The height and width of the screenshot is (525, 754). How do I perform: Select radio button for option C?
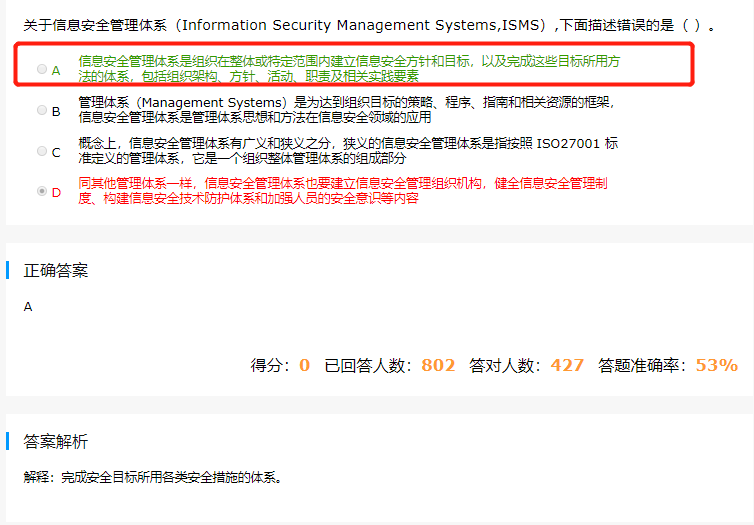point(42,151)
